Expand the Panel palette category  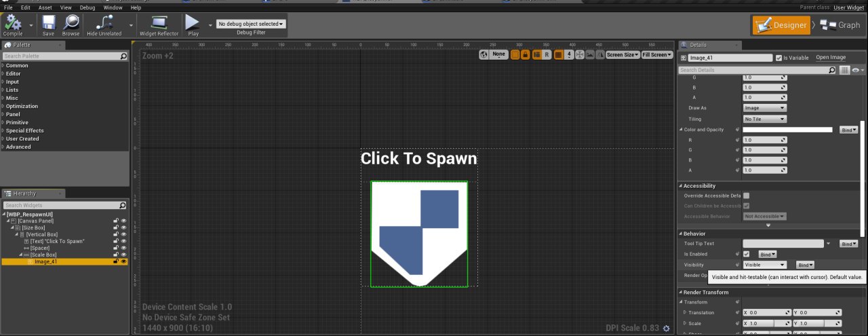[12, 115]
